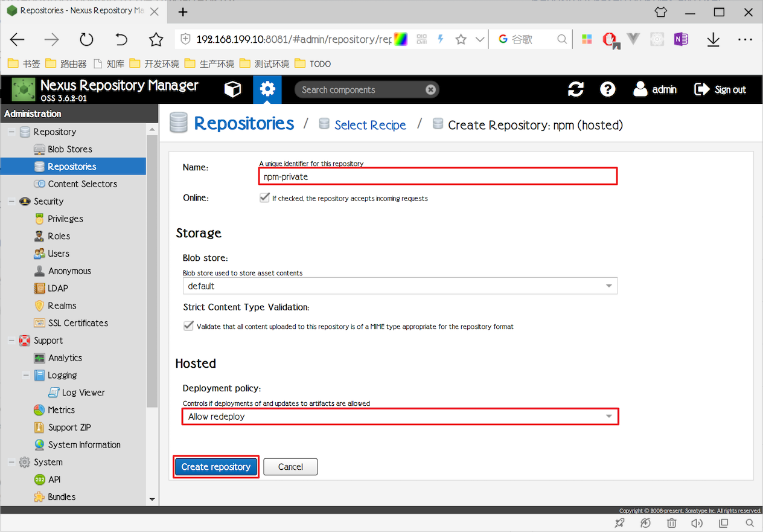Open Users under Security

point(59,254)
